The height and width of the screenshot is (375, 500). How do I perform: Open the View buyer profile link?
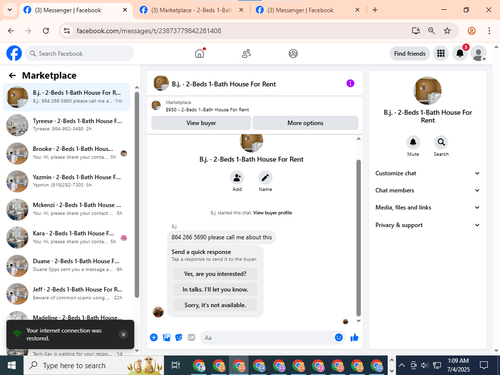pos(272,213)
